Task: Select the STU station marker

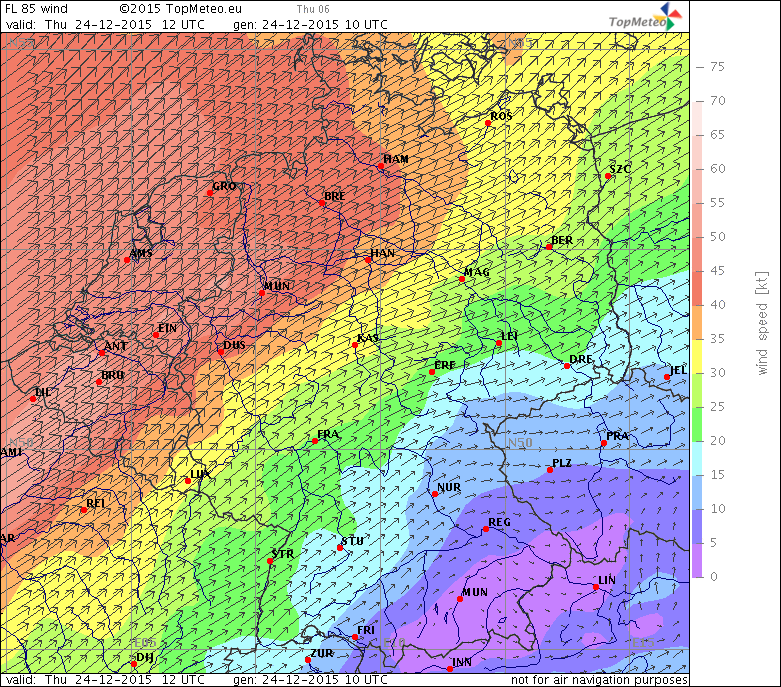Action: 340,547
